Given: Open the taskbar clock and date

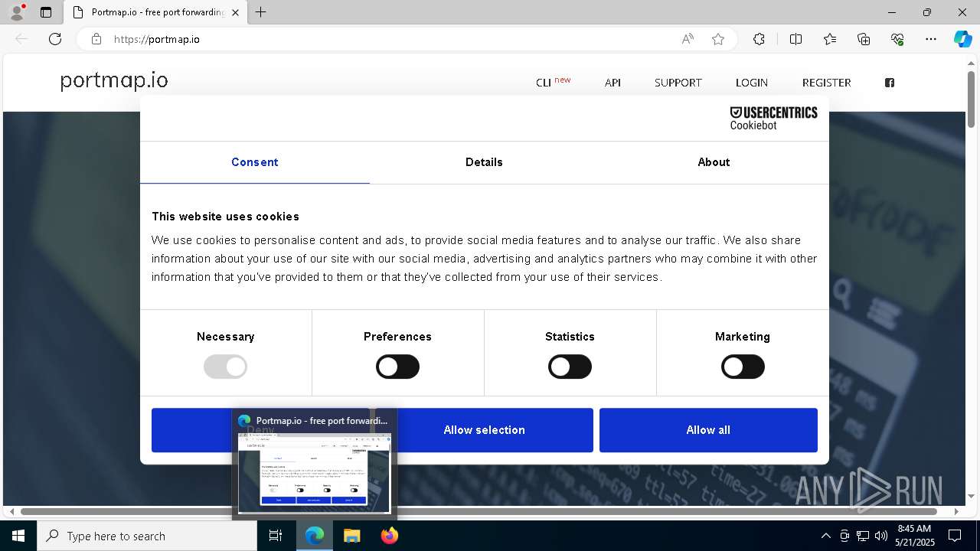Looking at the screenshot, I should [914, 536].
